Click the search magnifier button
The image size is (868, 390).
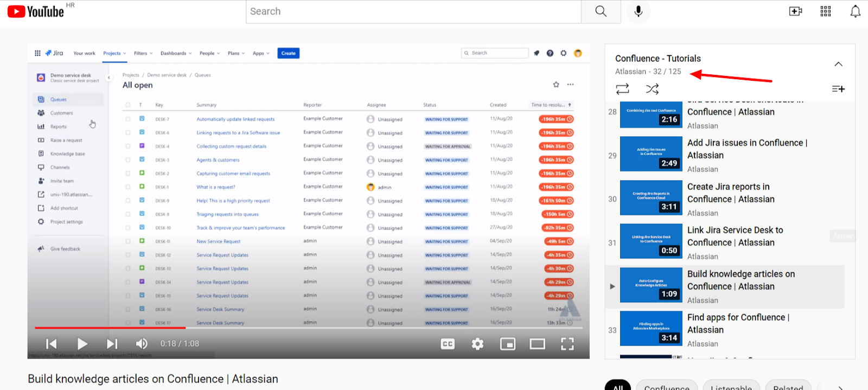(x=601, y=11)
